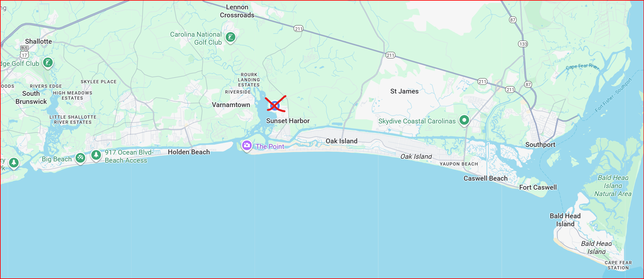
Task: Click the Southport city label
Action: pyautogui.click(x=540, y=145)
